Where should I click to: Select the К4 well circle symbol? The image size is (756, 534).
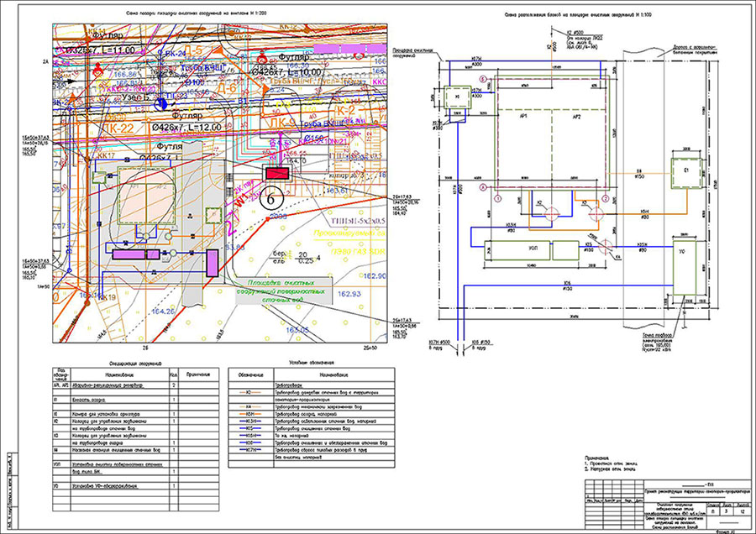point(606,247)
